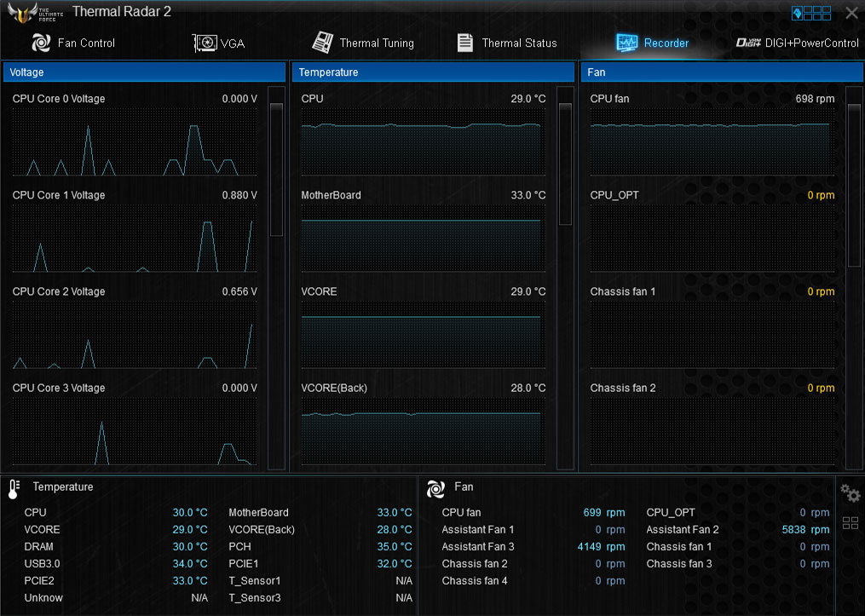This screenshot has height=616, width=865.
Task: Click the four-square grid icon below the gears
Action: 851,523
